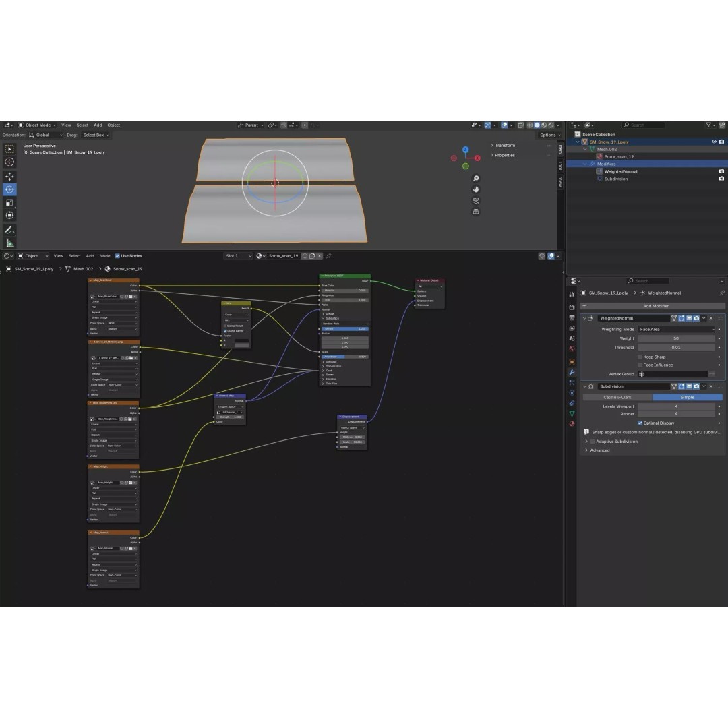Viewport: 728px width, 728px height.
Task: Open the node editor Node menu
Action: coord(105,256)
